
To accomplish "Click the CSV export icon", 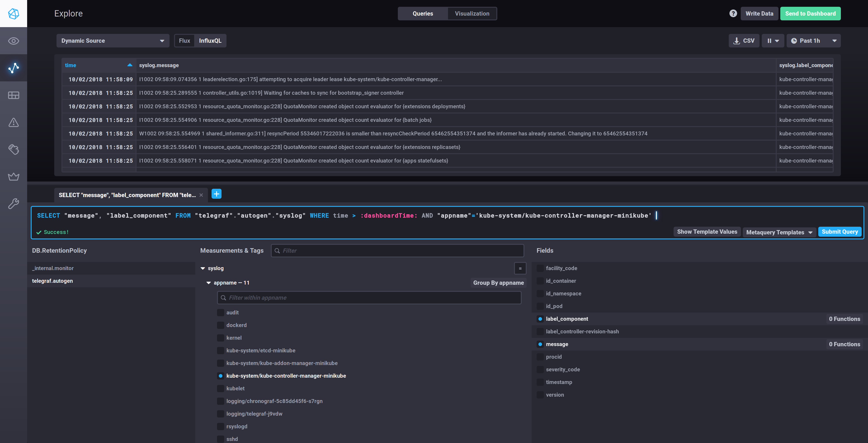I will coord(744,40).
